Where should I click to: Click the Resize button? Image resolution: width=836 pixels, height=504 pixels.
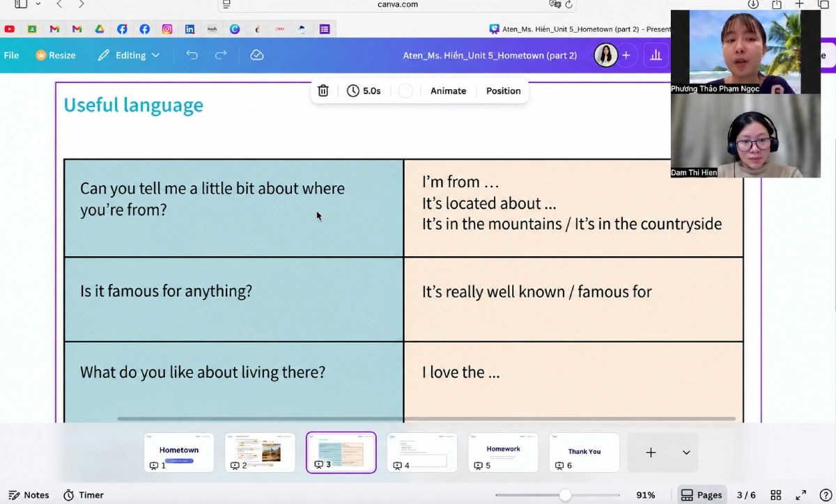(x=55, y=55)
